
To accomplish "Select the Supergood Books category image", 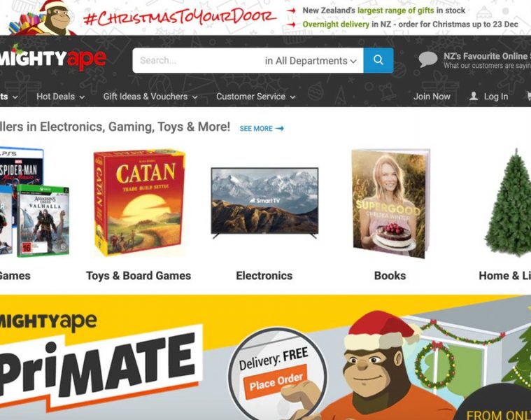I will (x=390, y=203).
